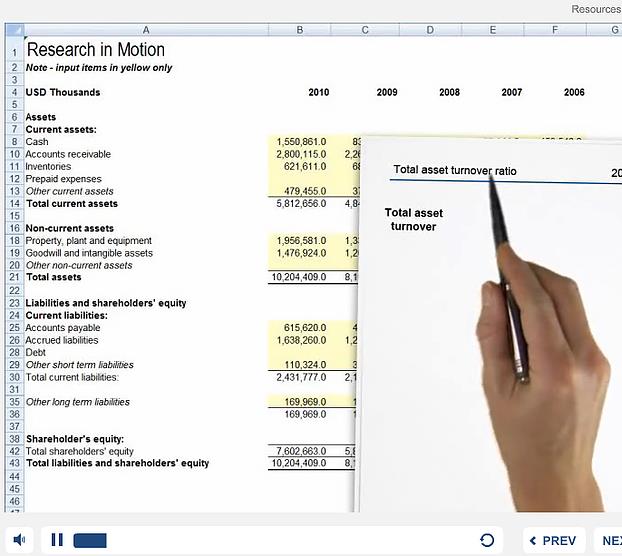Select the 2010 year header cell
The width and height of the screenshot is (622, 556).
tap(318, 92)
